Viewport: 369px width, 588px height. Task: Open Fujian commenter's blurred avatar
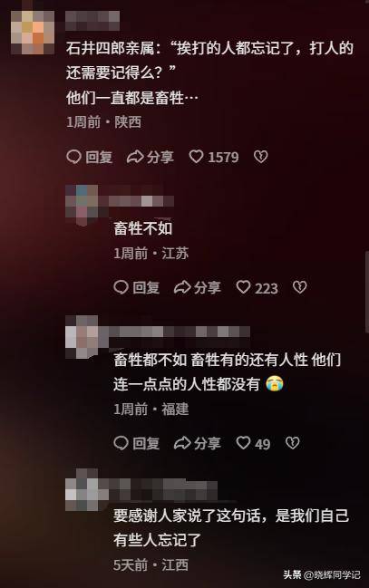tap(82, 336)
